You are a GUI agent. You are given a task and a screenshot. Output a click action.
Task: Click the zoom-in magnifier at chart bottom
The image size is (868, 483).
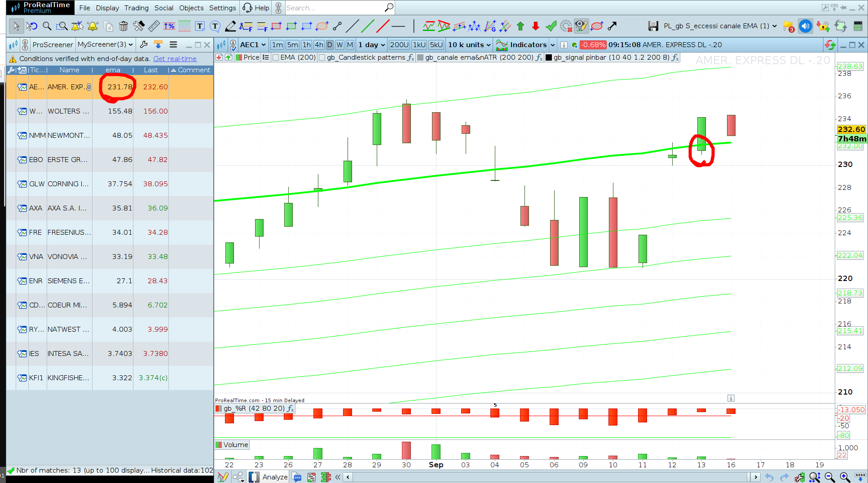pyautogui.click(x=845, y=477)
